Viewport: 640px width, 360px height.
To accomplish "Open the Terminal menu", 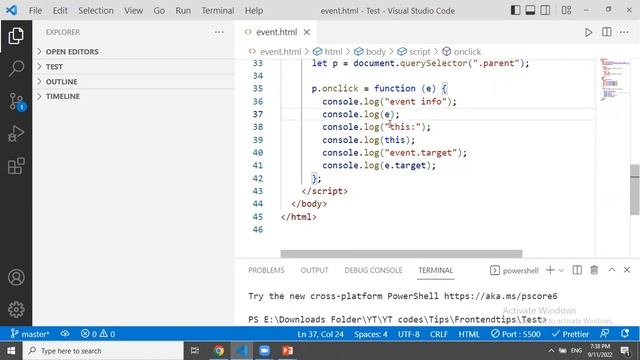I will (x=218, y=11).
